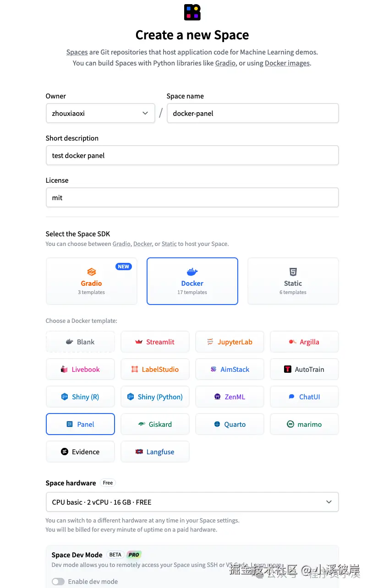
Task: Select the Docker SDK card
Action: pos(192,281)
